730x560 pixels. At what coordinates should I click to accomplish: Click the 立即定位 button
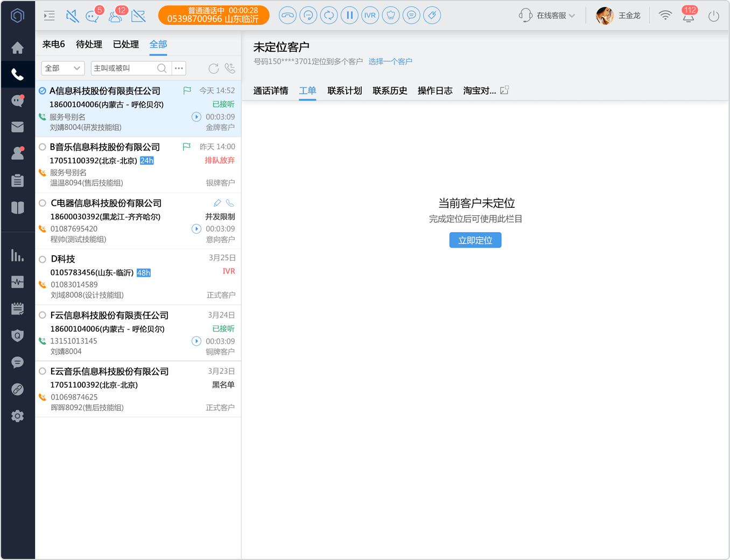pos(475,240)
